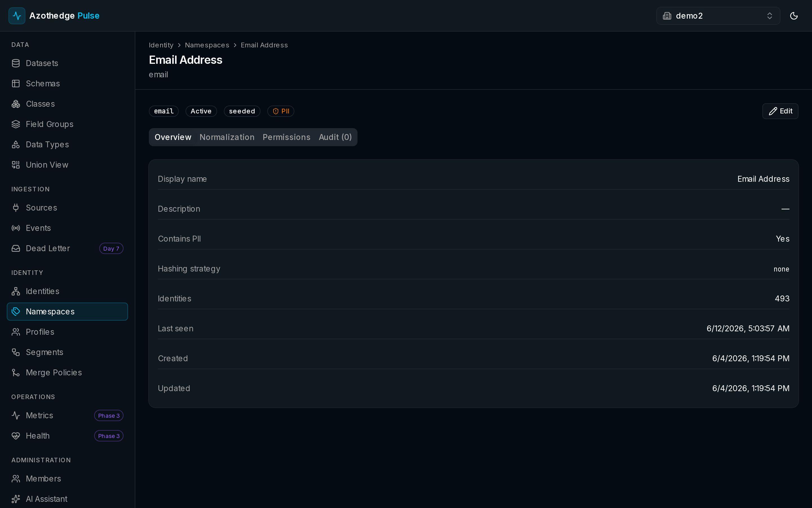Click the Identities count 493
The height and width of the screenshot is (508, 812).
coord(782,299)
